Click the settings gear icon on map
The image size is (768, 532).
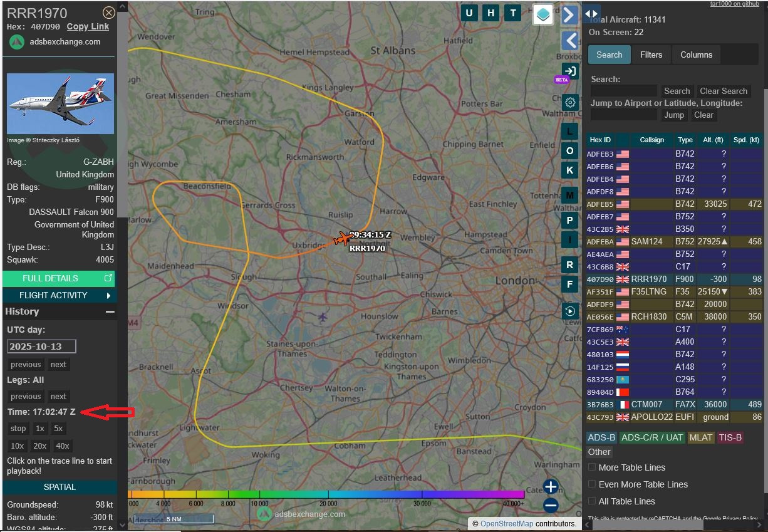pos(570,103)
